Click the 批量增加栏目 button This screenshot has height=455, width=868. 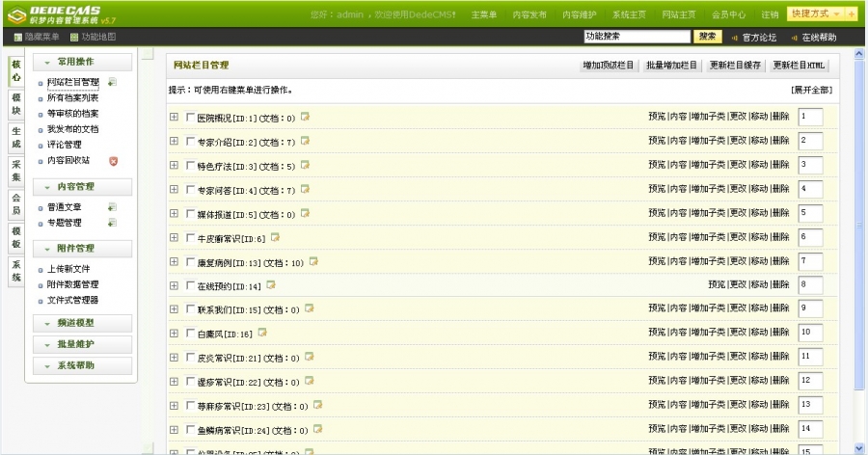pos(671,66)
